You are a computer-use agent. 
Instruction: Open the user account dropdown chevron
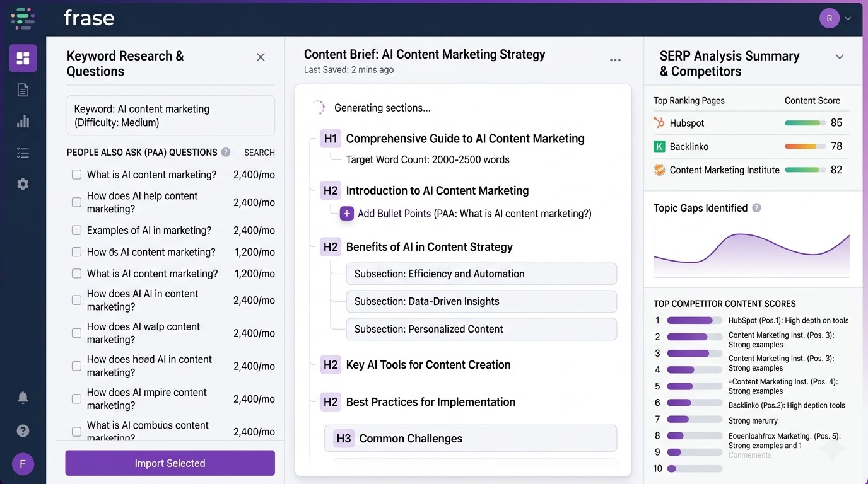(x=848, y=19)
